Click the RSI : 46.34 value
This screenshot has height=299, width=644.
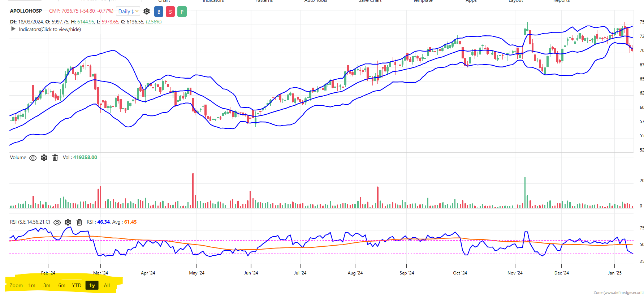[98, 222]
